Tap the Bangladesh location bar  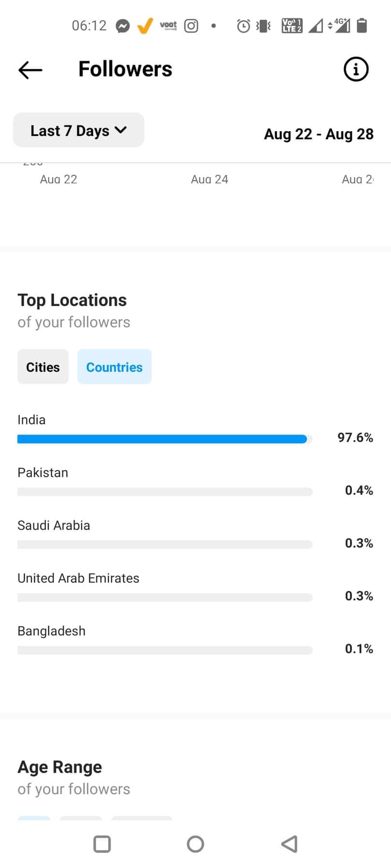click(165, 650)
